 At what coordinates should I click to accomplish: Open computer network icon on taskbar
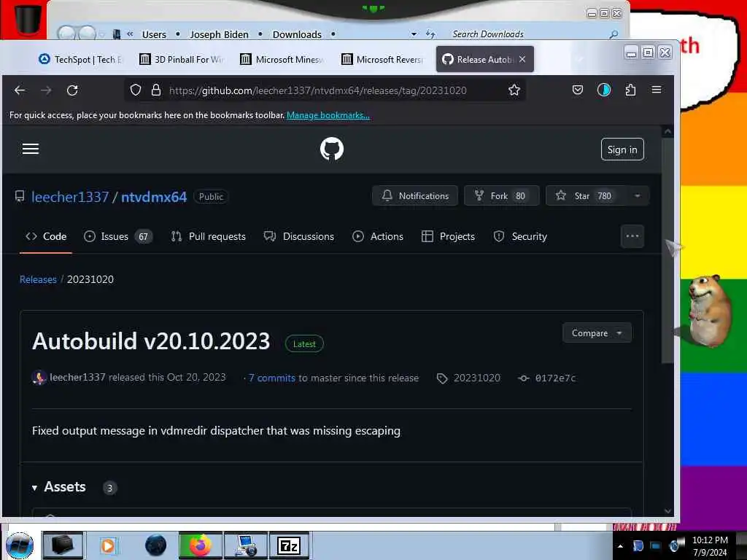click(246, 545)
